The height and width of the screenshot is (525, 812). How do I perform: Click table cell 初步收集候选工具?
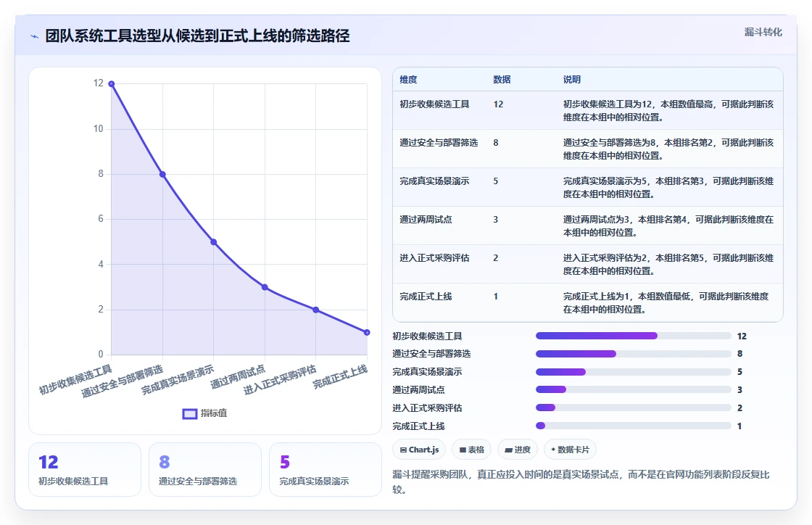pyautogui.click(x=434, y=104)
